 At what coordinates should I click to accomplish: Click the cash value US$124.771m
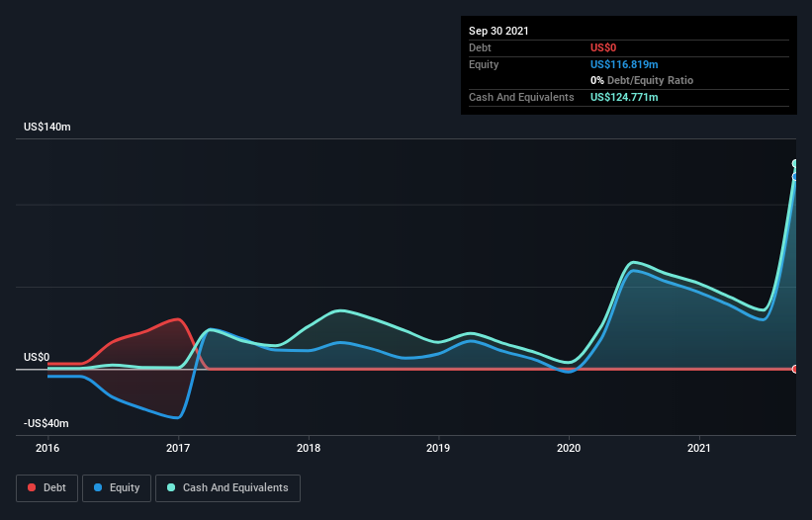(624, 97)
